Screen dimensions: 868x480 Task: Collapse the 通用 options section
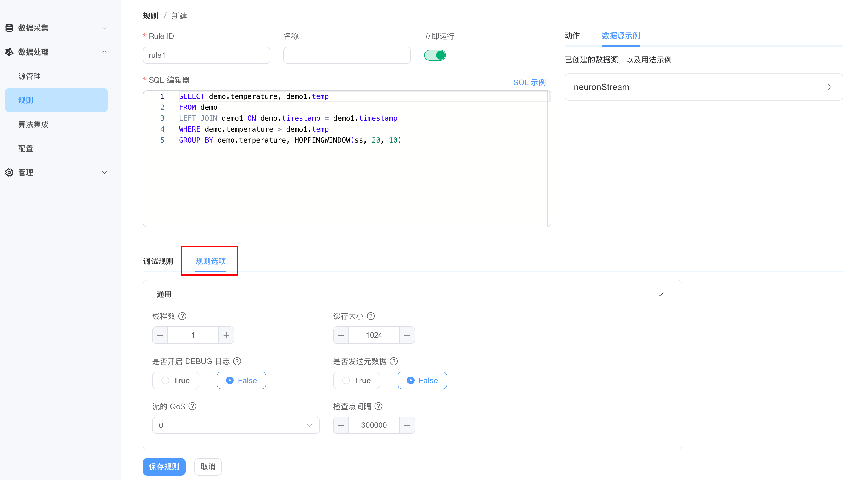pos(660,295)
